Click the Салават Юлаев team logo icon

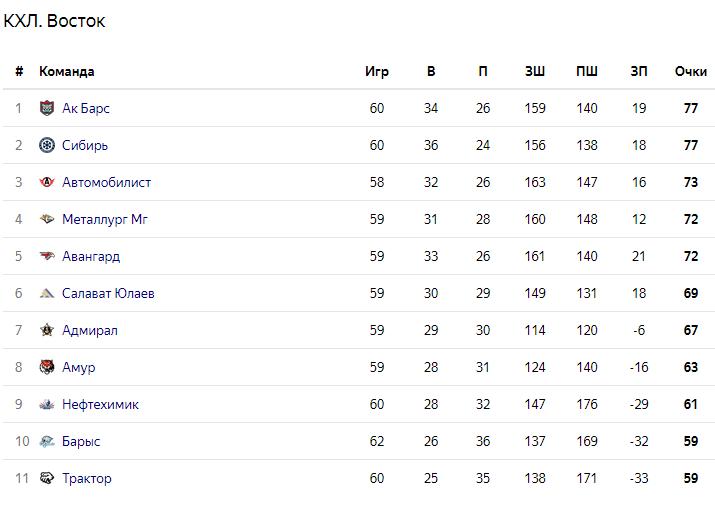click(x=47, y=293)
